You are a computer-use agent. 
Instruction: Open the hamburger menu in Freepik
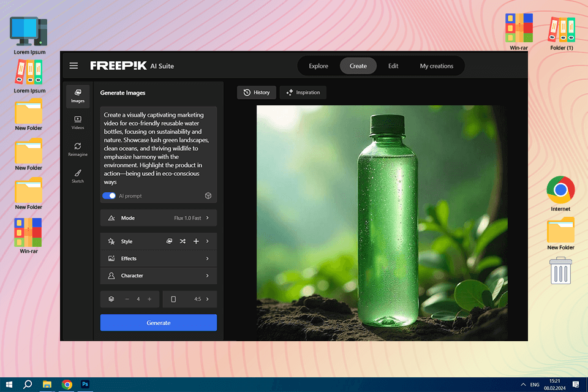(73, 66)
